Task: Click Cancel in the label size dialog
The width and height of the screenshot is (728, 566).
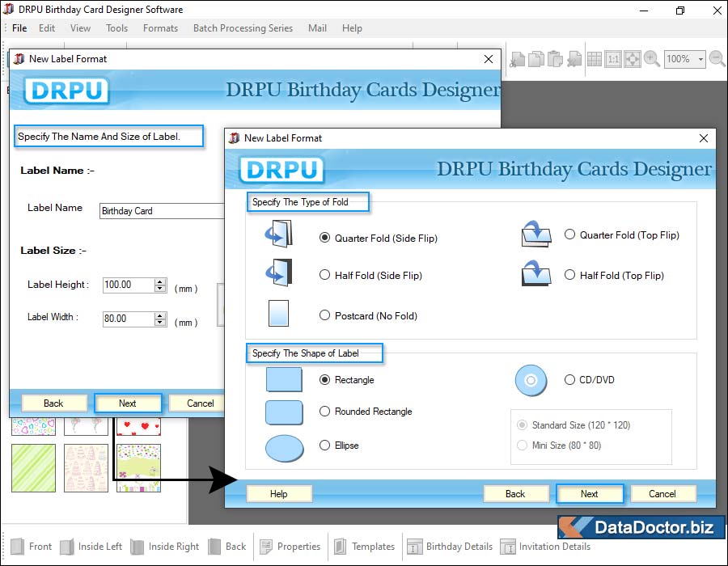Action: 197,403
